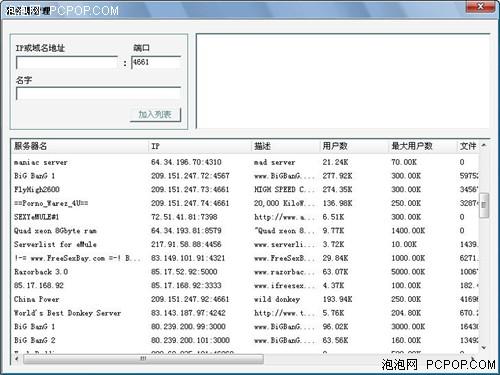Image resolution: width=500 pixels, height=375 pixels.
Task: Click the horizontal scrollbar thumb
Action: click(143, 359)
